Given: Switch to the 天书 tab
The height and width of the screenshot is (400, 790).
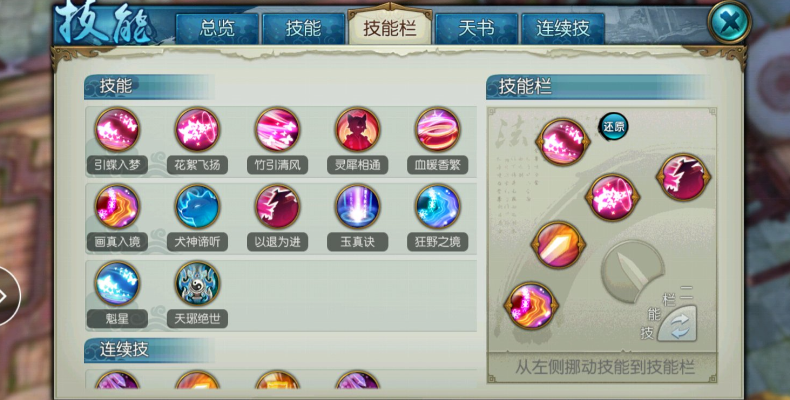Looking at the screenshot, I should pyautogui.click(x=476, y=29).
